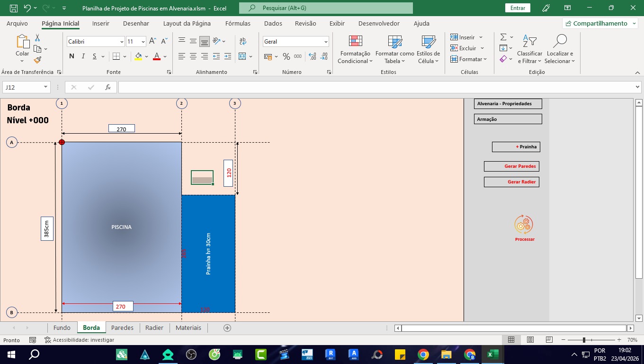This screenshot has width=644, height=364.
Task: Toggle italic formatting
Action: tap(83, 56)
